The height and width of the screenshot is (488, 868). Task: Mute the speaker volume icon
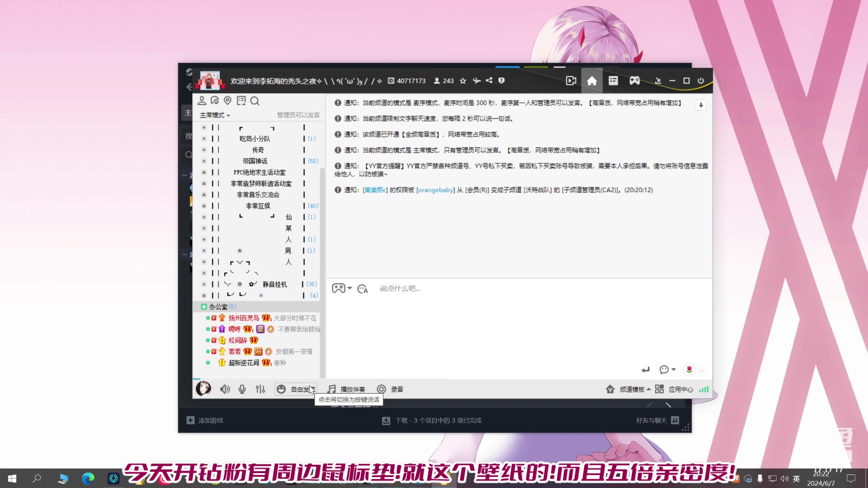pos(225,389)
